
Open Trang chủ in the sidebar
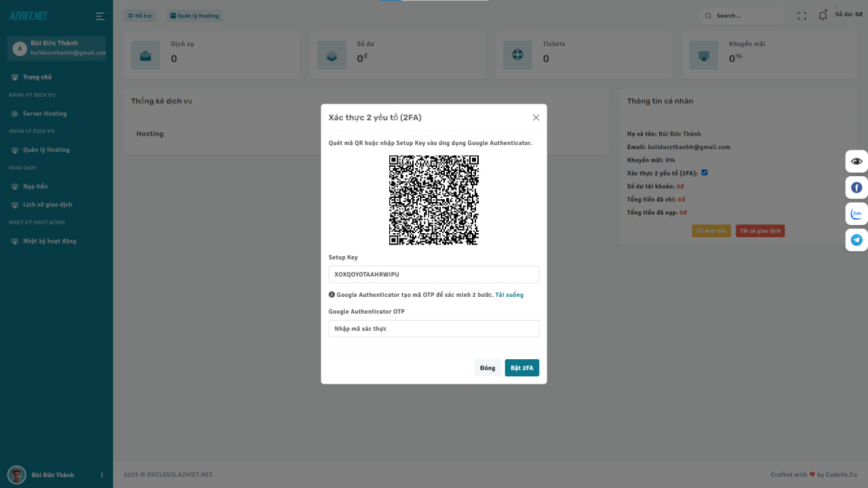tap(37, 77)
